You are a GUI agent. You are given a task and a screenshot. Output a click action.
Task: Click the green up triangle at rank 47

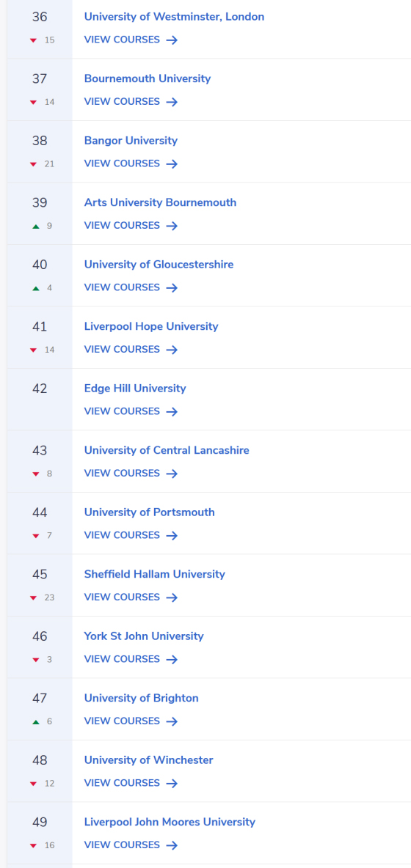(36, 722)
